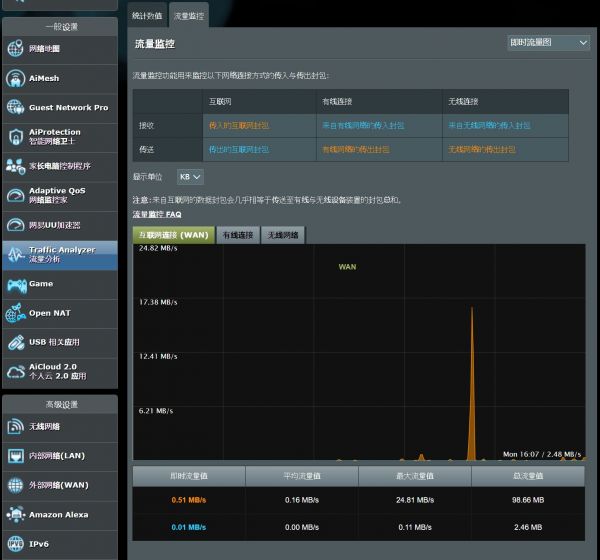The width and height of the screenshot is (600, 560).
Task: Open the USB 相关应用 icon
Action: point(15,342)
